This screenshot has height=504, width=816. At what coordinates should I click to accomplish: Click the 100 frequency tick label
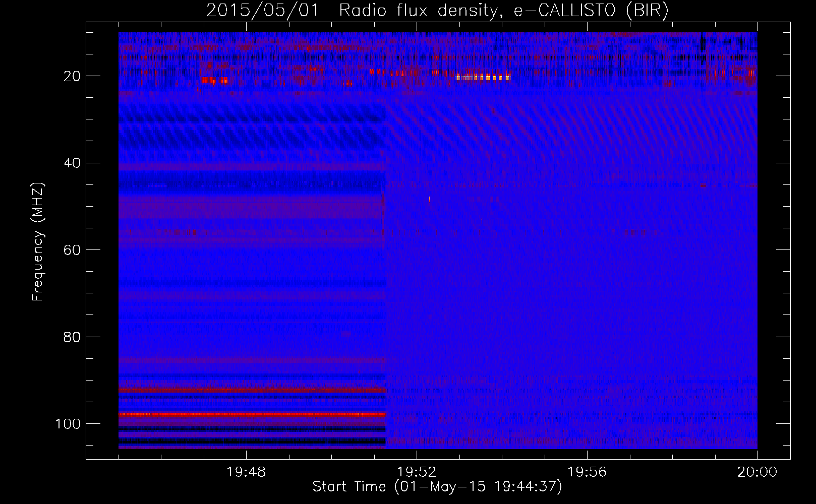(x=68, y=424)
